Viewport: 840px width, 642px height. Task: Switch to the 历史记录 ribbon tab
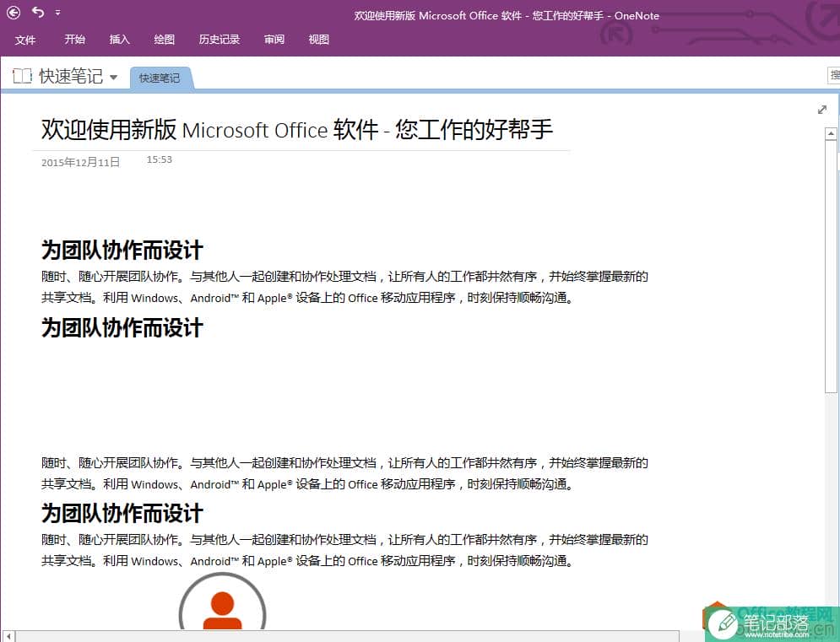pyautogui.click(x=219, y=39)
